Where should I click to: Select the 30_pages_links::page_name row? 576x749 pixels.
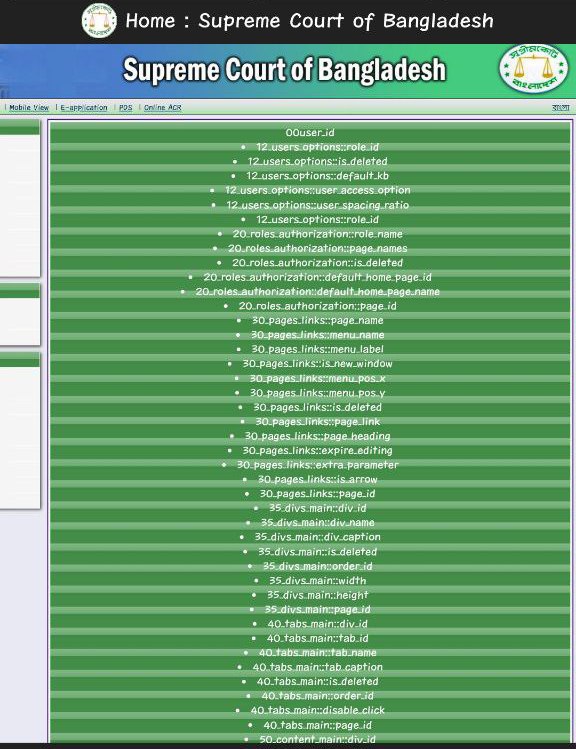tap(318, 321)
